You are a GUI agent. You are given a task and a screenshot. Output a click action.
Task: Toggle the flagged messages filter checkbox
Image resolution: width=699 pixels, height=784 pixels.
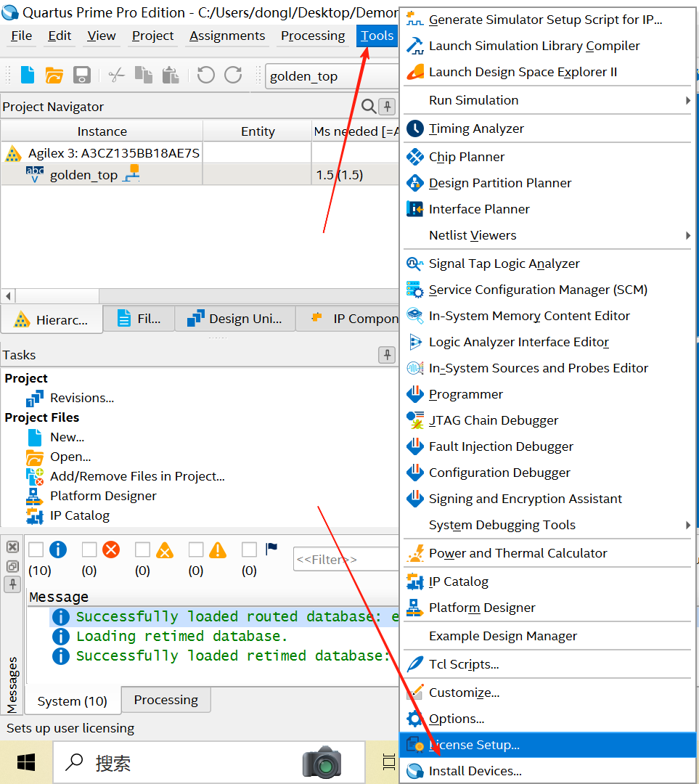pyautogui.click(x=249, y=550)
